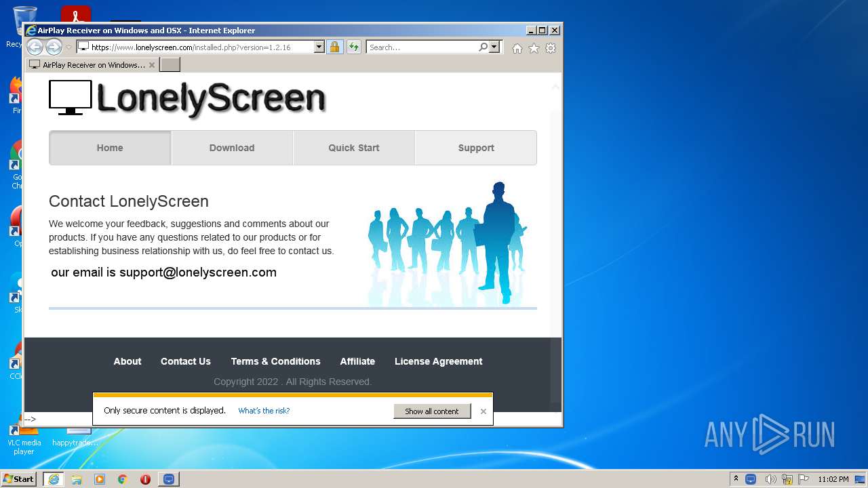Open Terms & Conditions footer link
868x488 pixels.
tap(275, 361)
